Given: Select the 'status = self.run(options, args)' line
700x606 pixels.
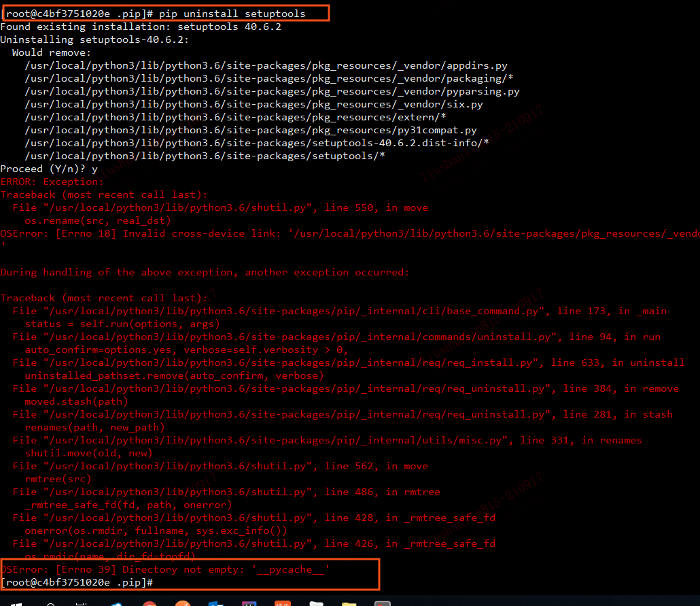Looking at the screenshot, I should tap(122, 324).
